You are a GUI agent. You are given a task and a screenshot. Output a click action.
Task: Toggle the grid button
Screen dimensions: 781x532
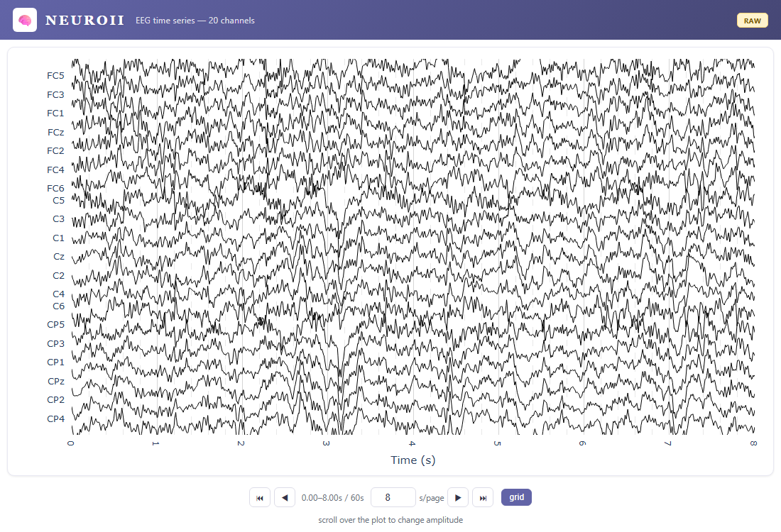516,497
